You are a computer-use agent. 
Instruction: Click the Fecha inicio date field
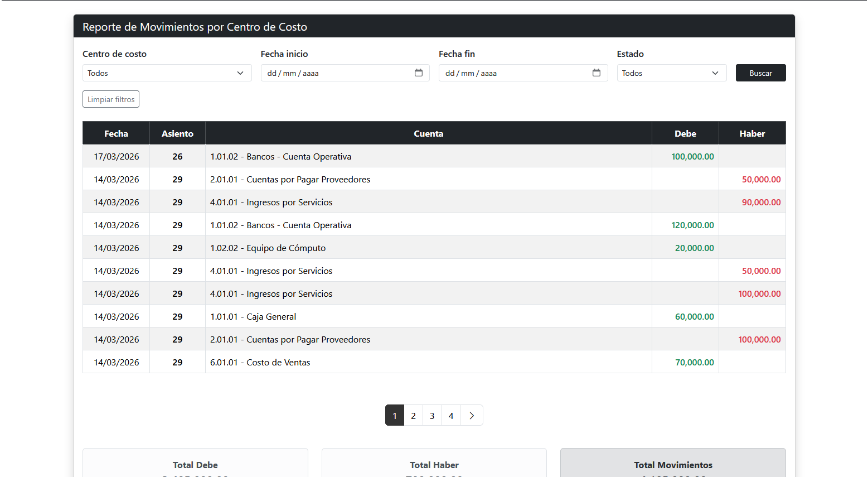tap(334, 73)
